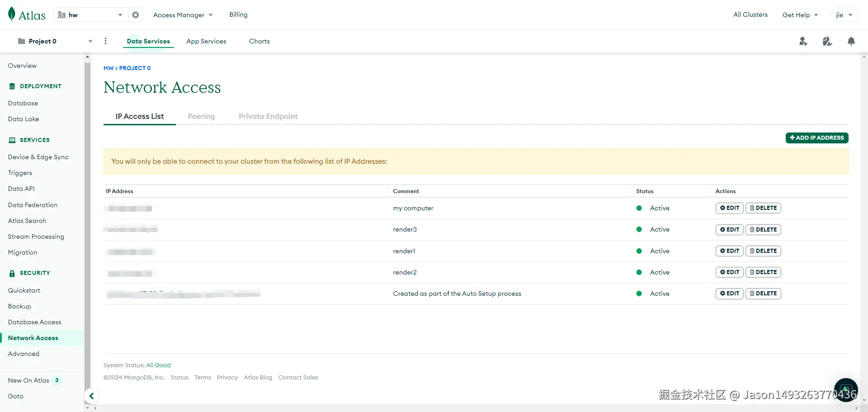Open the project activity feed icon
The width and height of the screenshot is (868, 412).
pyautogui.click(x=827, y=42)
